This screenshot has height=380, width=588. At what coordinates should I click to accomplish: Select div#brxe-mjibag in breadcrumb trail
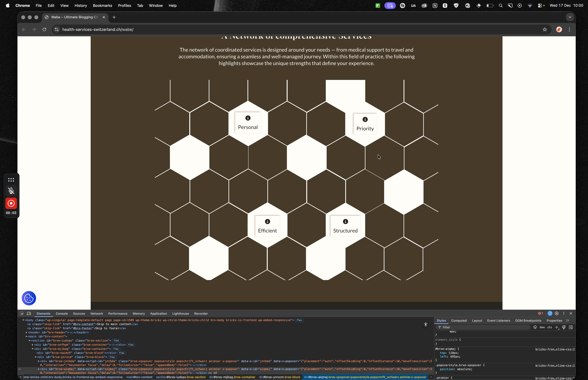[x=232, y=377]
